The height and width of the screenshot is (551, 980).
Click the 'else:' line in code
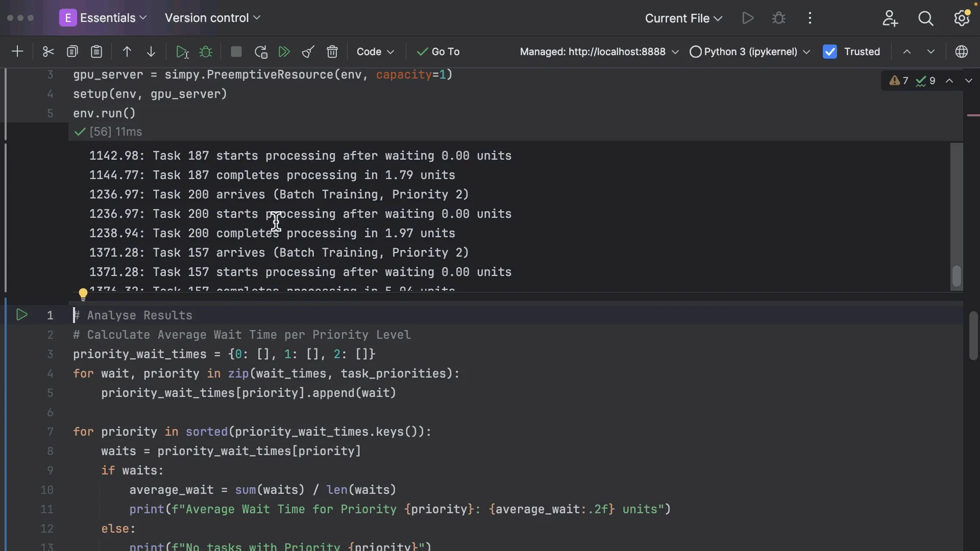(x=118, y=529)
